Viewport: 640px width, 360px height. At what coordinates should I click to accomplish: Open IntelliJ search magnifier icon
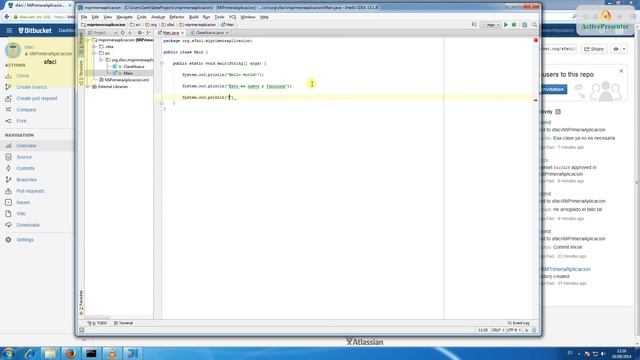click(534, 25)
